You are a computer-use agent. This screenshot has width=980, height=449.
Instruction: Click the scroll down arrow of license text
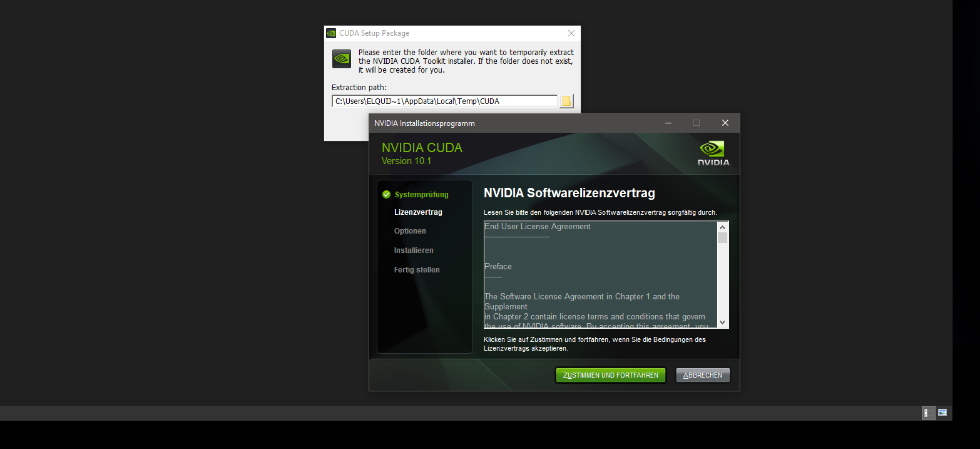point(722,323)
